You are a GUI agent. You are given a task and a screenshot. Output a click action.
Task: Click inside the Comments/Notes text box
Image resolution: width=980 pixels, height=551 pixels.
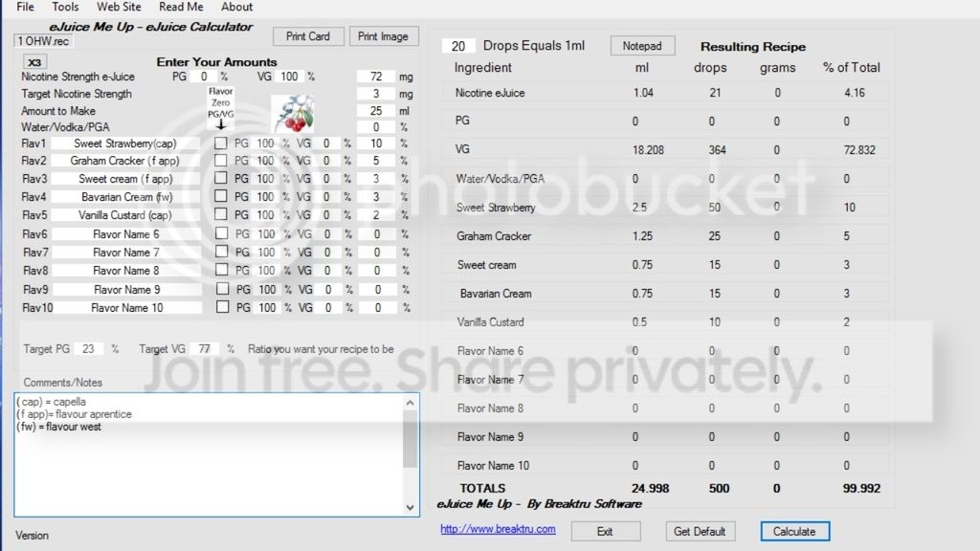pos(210,454)
